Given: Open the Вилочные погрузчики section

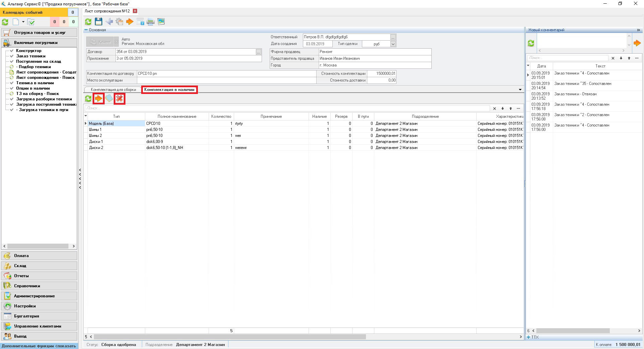Looking at the screenshot, I should pyautogui.click(x=39, y=43).
